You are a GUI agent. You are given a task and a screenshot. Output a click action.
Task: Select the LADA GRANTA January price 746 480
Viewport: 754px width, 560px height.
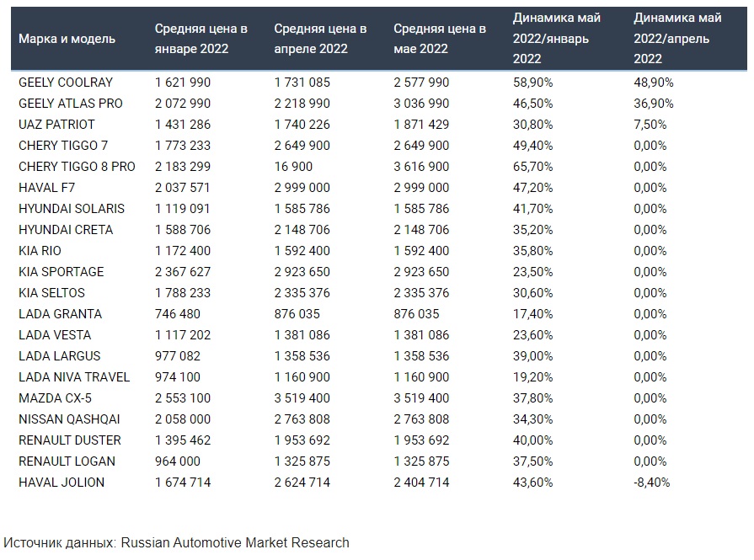point(178,314)
